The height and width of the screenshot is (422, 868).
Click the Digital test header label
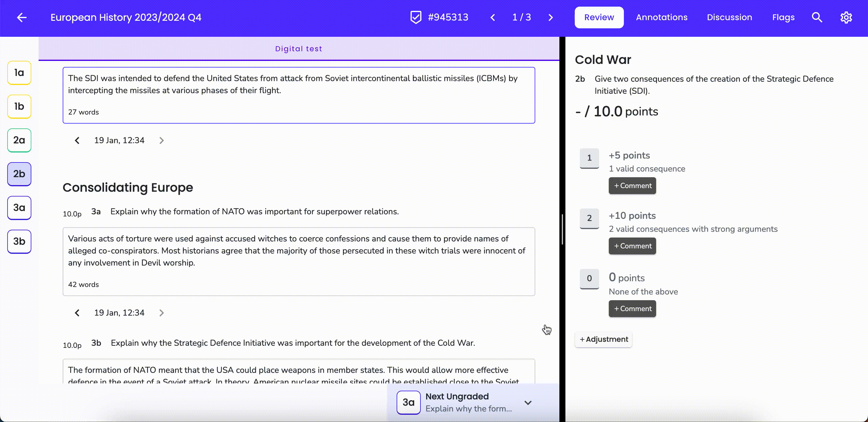299,49
